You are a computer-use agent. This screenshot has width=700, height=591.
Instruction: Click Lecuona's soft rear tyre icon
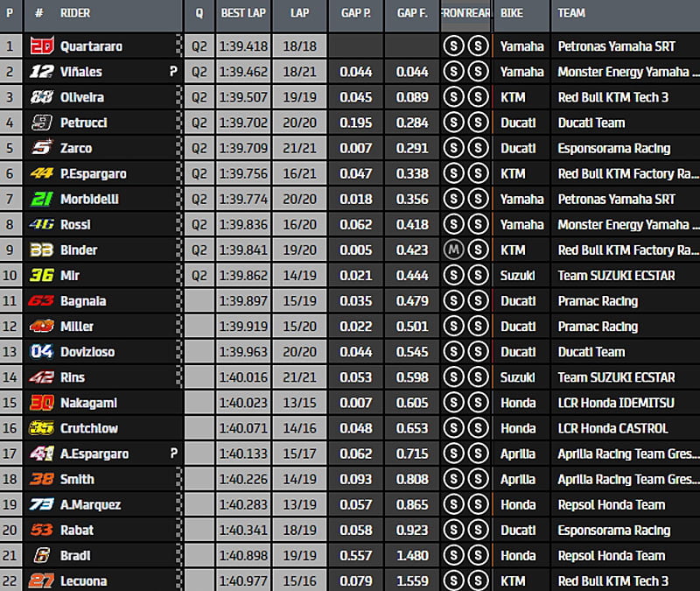pos(478,580)
